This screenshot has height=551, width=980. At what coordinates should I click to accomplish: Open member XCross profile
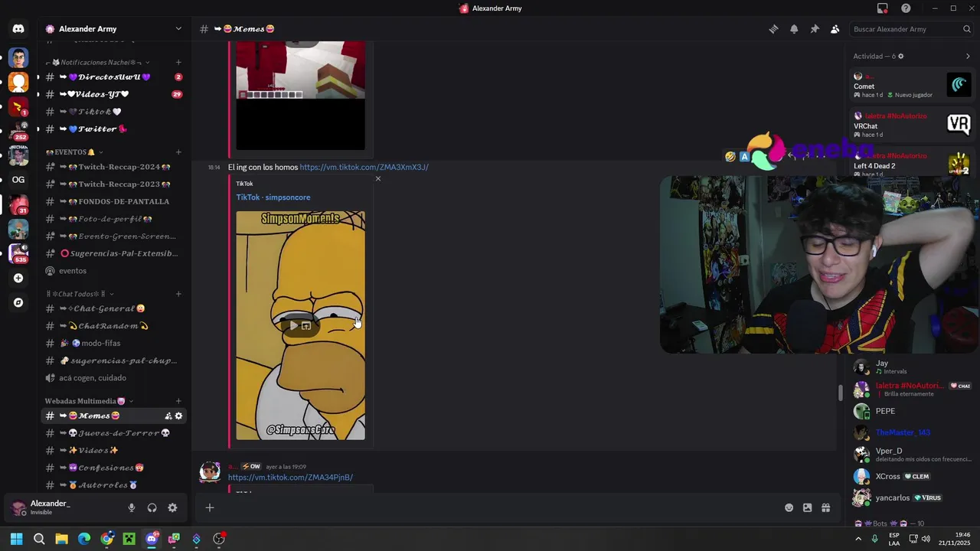(x=911, y=477)
